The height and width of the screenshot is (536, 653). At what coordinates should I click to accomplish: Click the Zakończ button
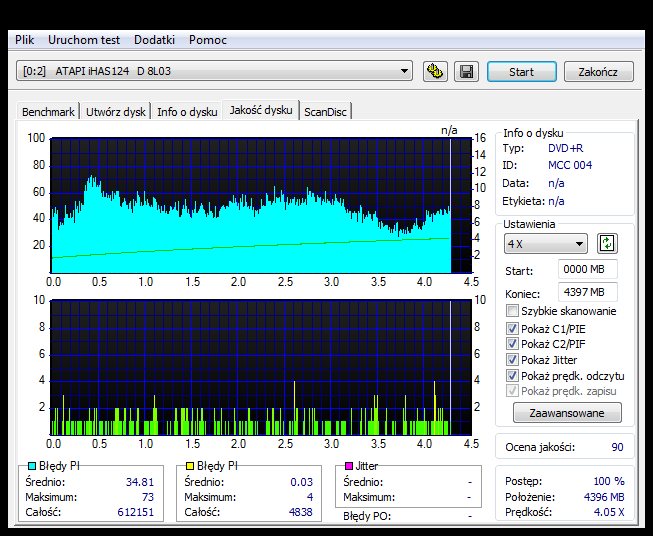click(598, 72)
